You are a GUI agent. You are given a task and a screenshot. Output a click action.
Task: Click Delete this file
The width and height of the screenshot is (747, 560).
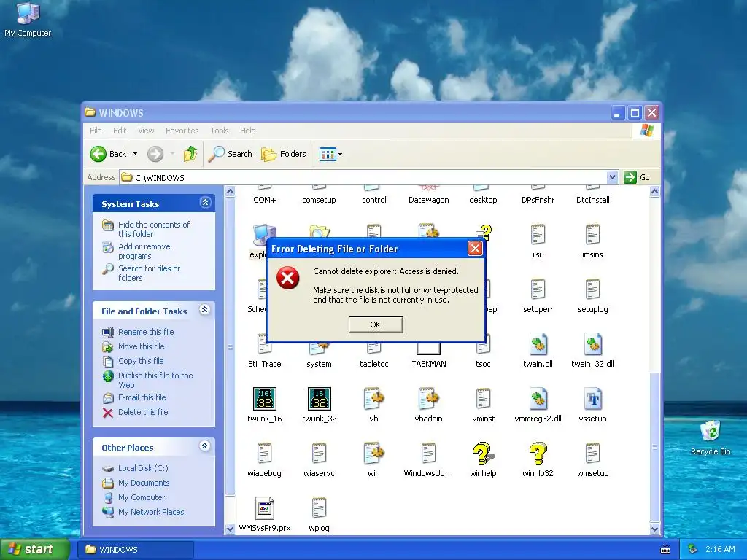click(143, 412)
